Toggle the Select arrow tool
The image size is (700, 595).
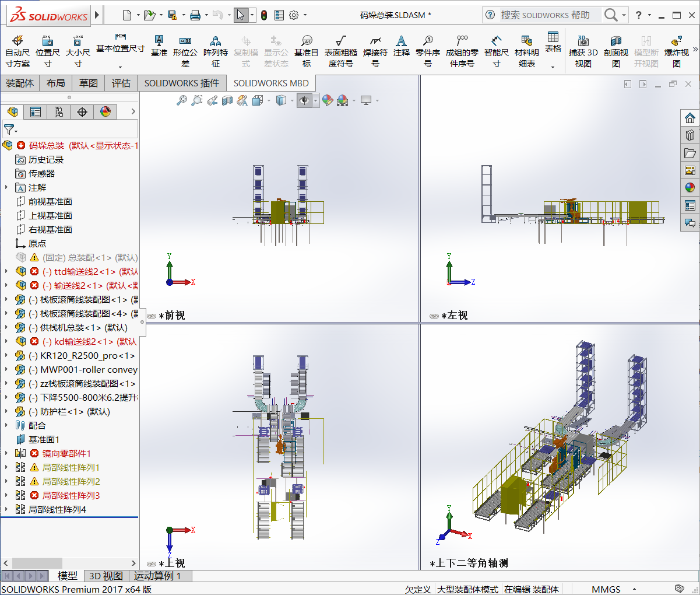(x=241, y=15)
